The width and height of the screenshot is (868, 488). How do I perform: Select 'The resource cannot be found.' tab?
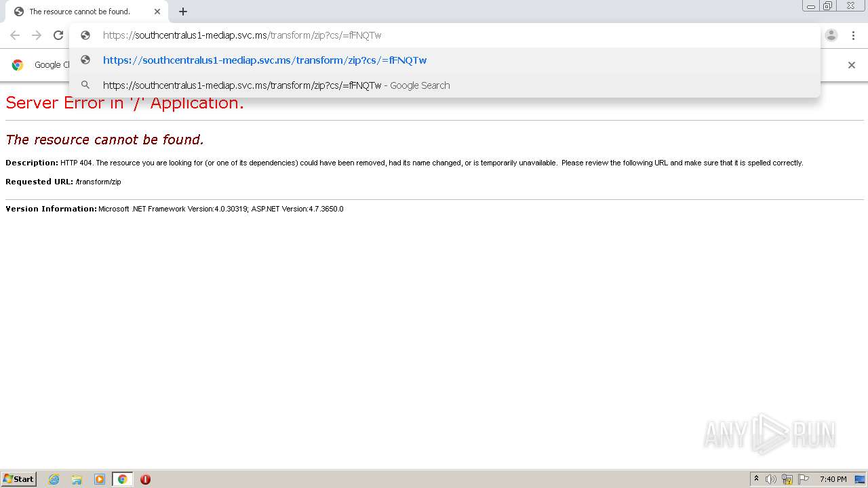point(85,12)
